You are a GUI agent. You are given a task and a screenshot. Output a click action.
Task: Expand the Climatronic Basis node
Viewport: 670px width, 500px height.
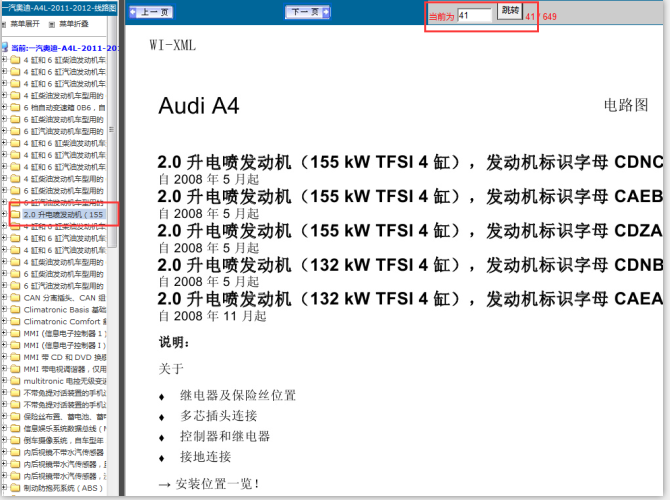[4, 309]
